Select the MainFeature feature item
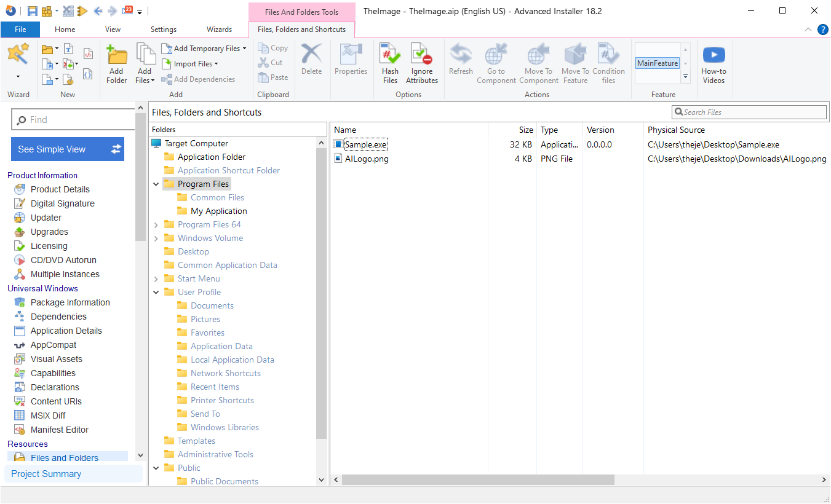831x504 pixels. tap(658, 63)
